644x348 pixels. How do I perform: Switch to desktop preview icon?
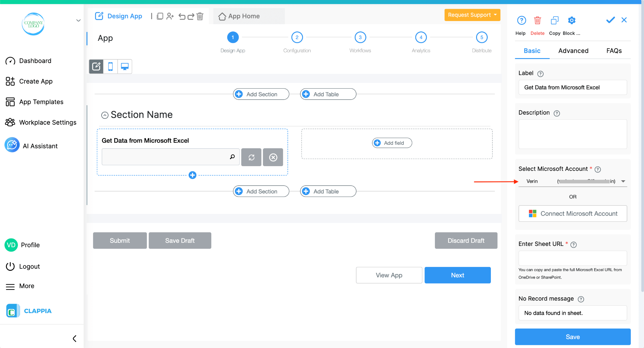click(125, 67)
